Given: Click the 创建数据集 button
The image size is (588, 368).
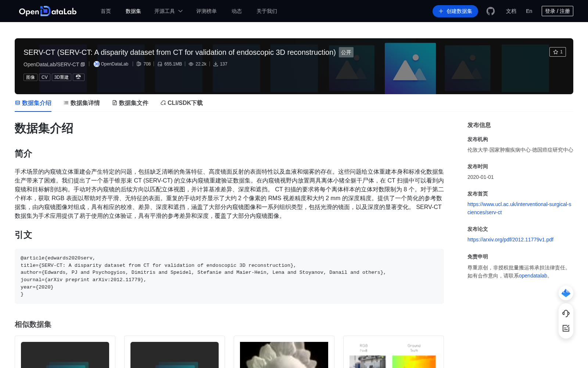Looking at the screenshot, I should point(455,11).
